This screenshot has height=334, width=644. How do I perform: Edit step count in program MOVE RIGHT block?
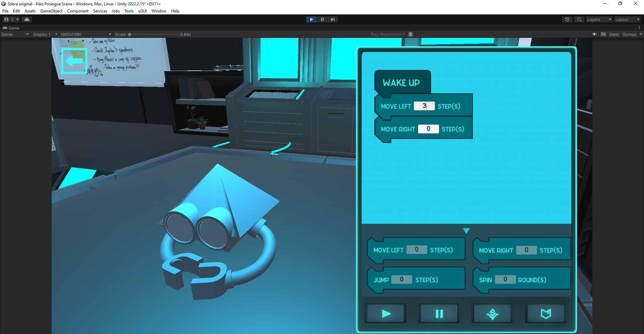[428, 129]
